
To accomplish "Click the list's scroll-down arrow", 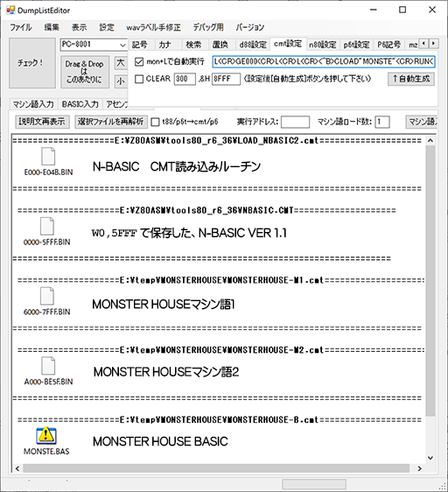I will tap(430, 458).
